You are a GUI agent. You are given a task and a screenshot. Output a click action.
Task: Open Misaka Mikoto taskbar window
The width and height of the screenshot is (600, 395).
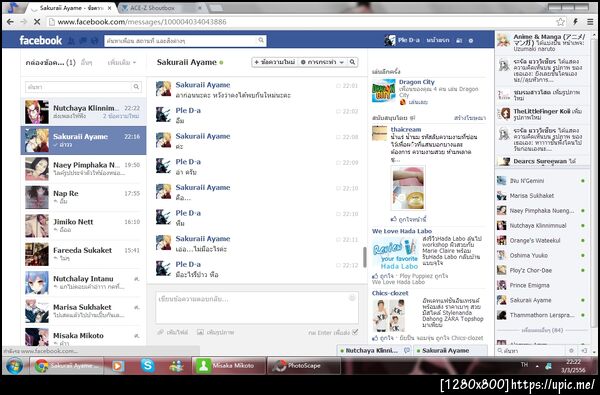pos(228,366)
